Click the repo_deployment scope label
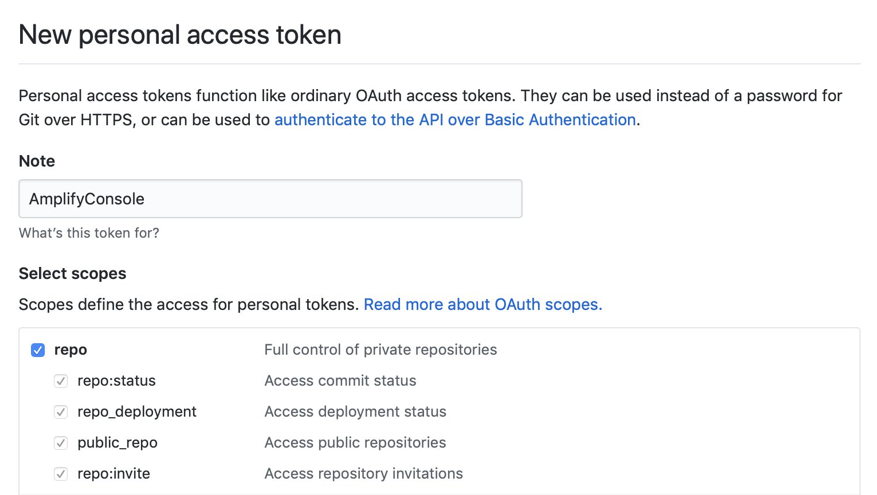The width and height of the screenshot is (877, 495). (136, 412)
